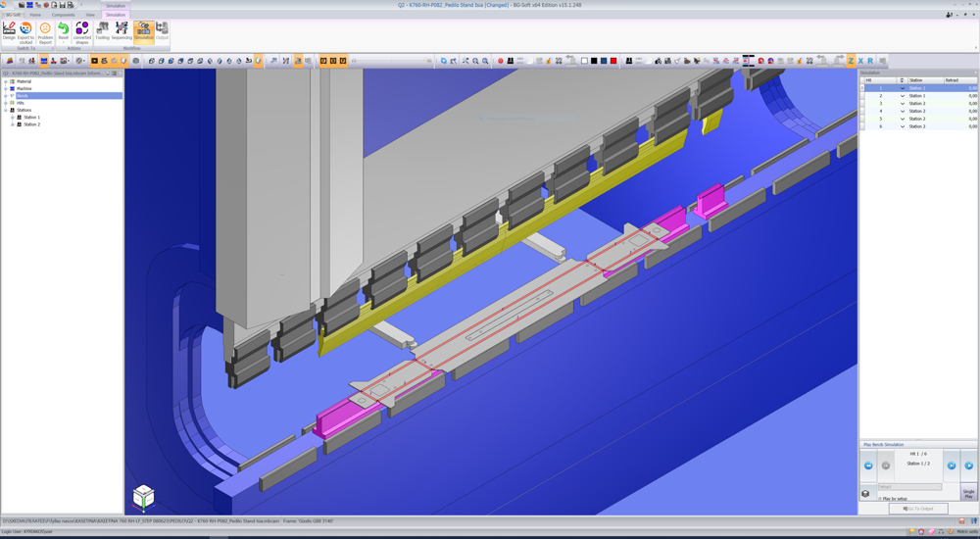Toggle the first orange highlighted display button
This screenshot has height=539, width=980.
click(x=94, y=61)
